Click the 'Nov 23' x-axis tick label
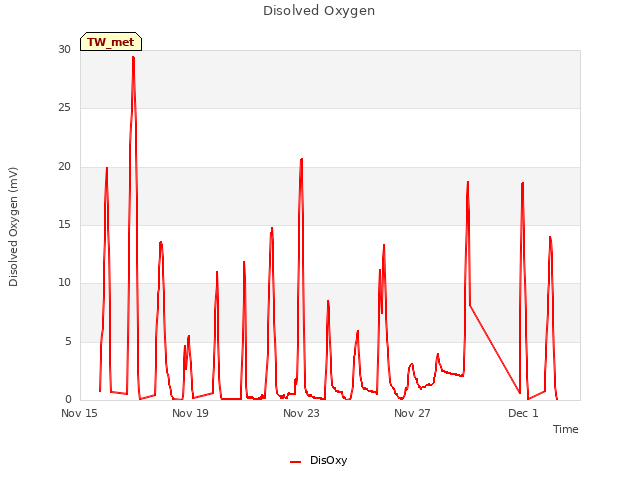This screenshot has height=480, width=640. (301, 413)
